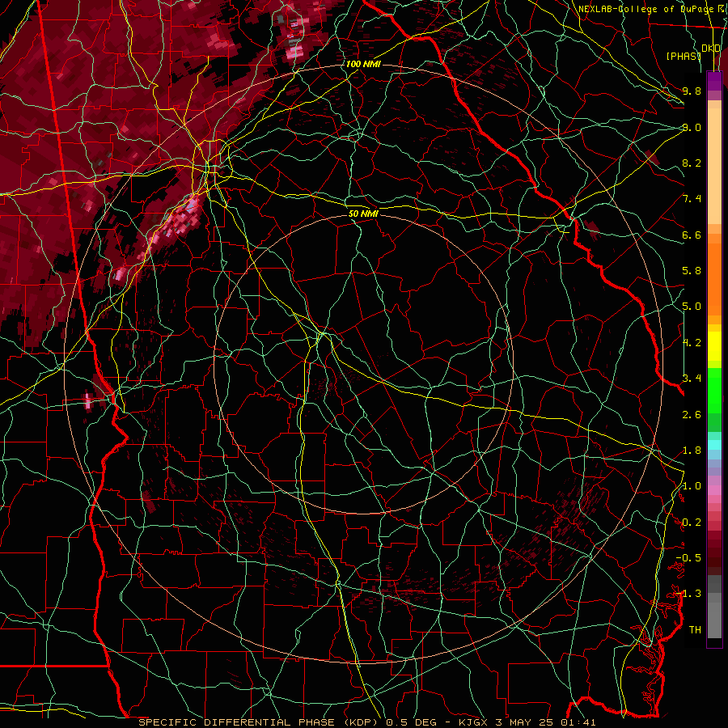Click SPECIFIC DIFFERENTIAL PHASE (KDP) title text
The image size is (728, 728).
tap(259, 722)
